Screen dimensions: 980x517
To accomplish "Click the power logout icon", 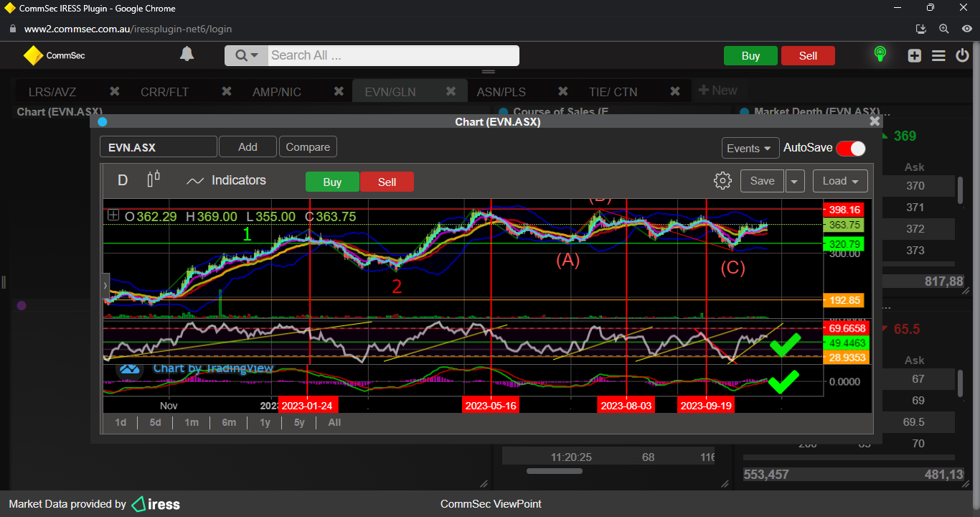I will coord(963,55).
